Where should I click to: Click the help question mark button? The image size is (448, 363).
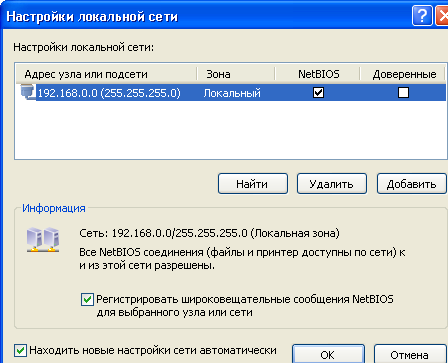(x=422, y=16)
